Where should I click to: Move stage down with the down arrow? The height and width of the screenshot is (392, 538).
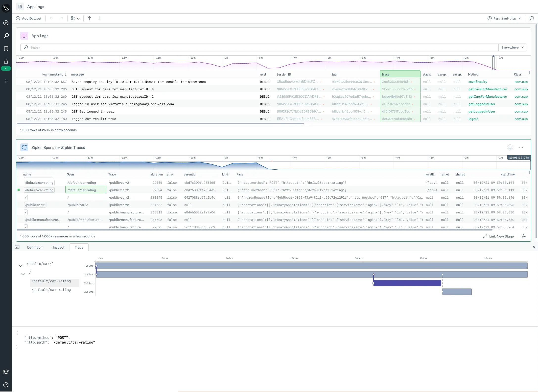99,18
